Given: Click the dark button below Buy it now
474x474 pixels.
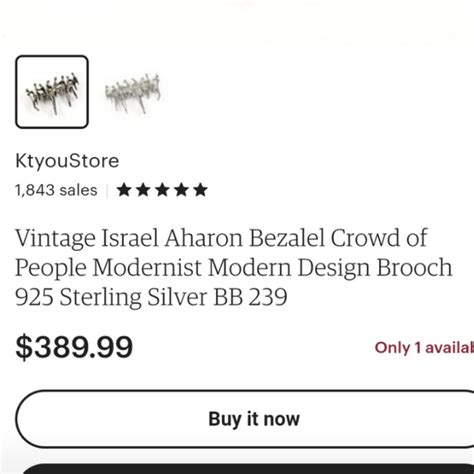Looking at the screenshot, I should click(248, 468).
